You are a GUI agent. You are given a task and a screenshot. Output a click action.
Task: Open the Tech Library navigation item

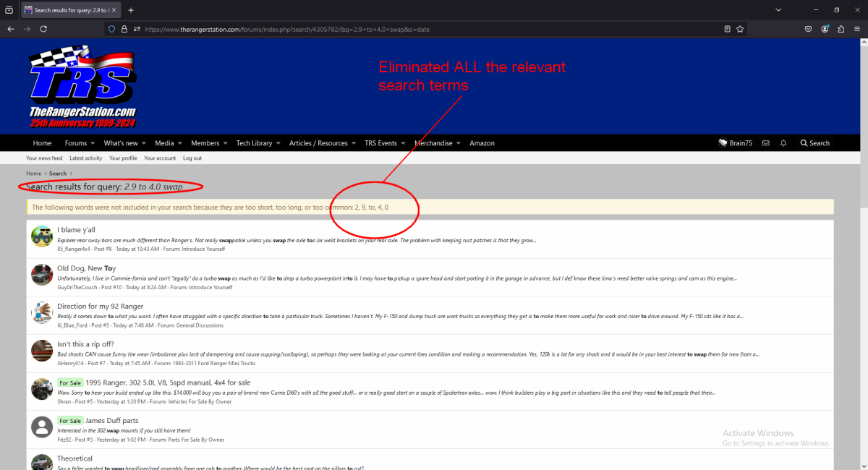click(x=255, y=143)
